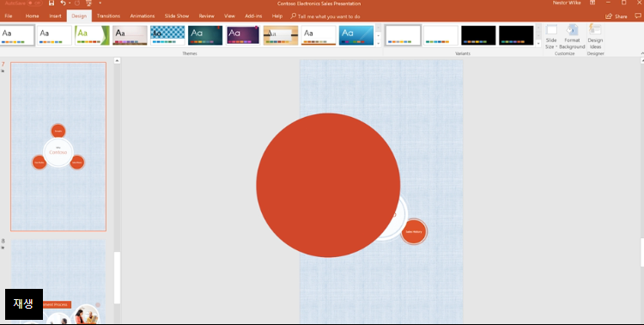Expand the full Themes gallery
644x325 pixels.
click(x=379, y=43)
